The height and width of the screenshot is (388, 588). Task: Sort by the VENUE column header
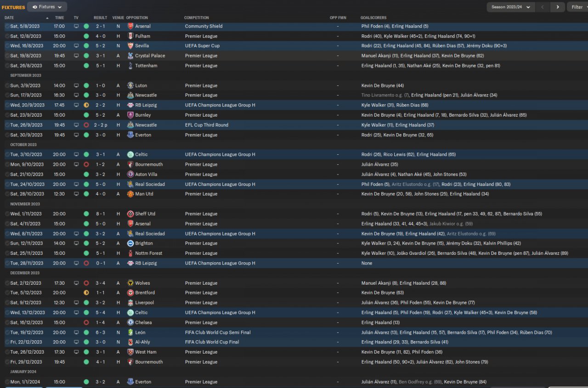pos(118,18)
